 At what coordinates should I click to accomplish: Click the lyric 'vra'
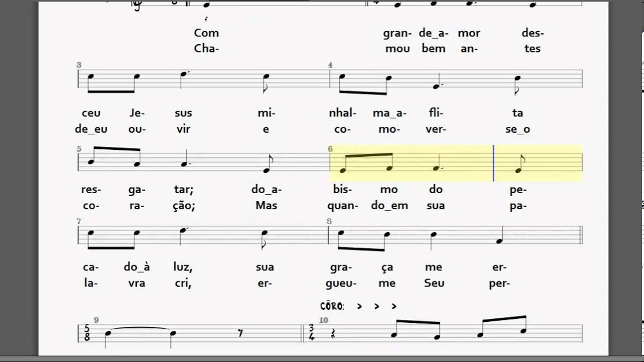pos(137,283)
